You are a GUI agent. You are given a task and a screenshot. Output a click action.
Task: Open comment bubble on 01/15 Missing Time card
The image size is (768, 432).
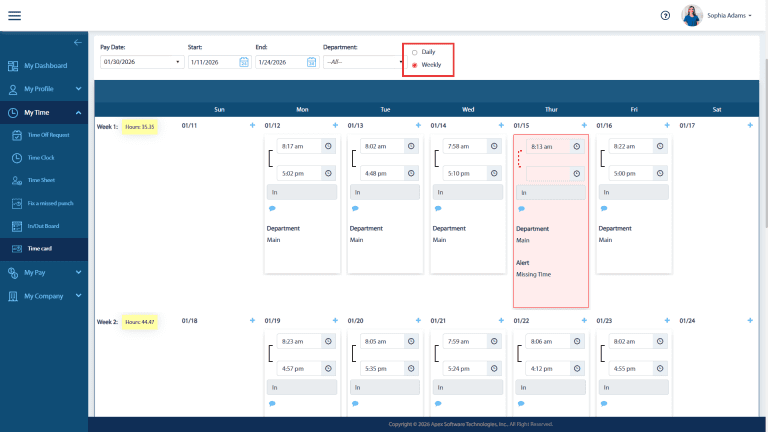point(521,209)
